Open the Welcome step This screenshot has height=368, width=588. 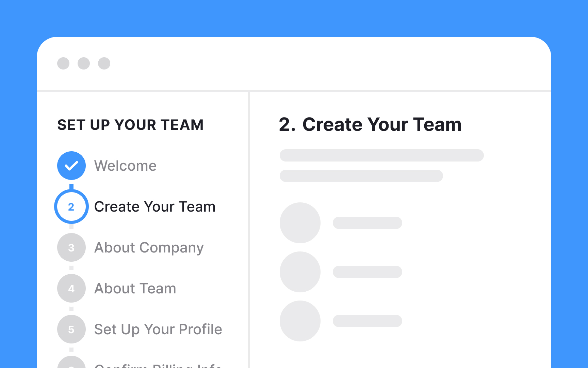tap(125, 166)
